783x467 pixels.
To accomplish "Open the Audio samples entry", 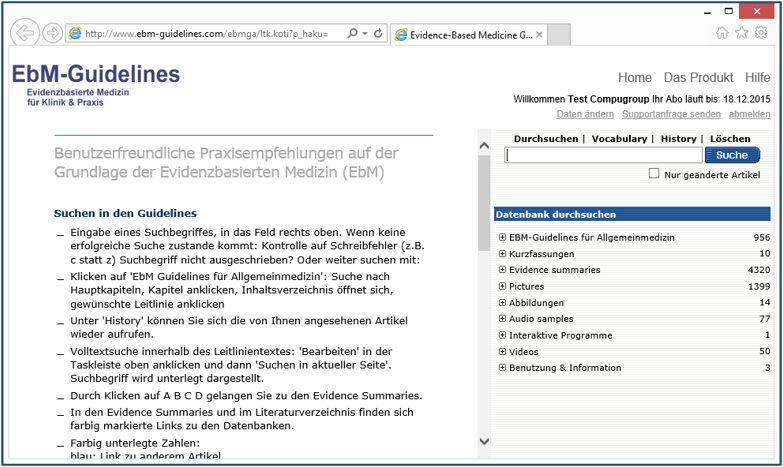I will (x=541, y=319).
